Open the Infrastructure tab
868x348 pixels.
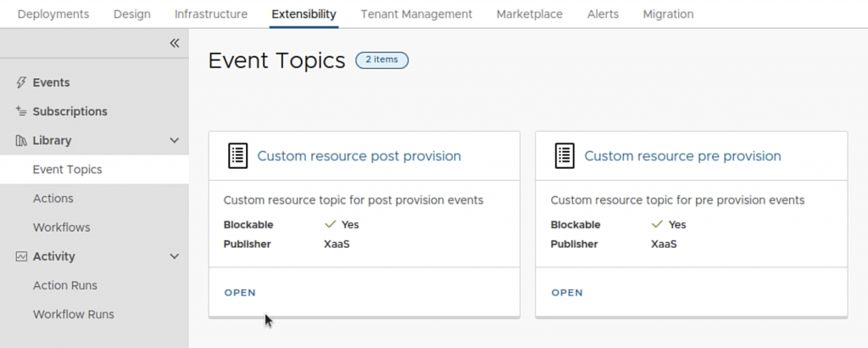coord(211,14)
